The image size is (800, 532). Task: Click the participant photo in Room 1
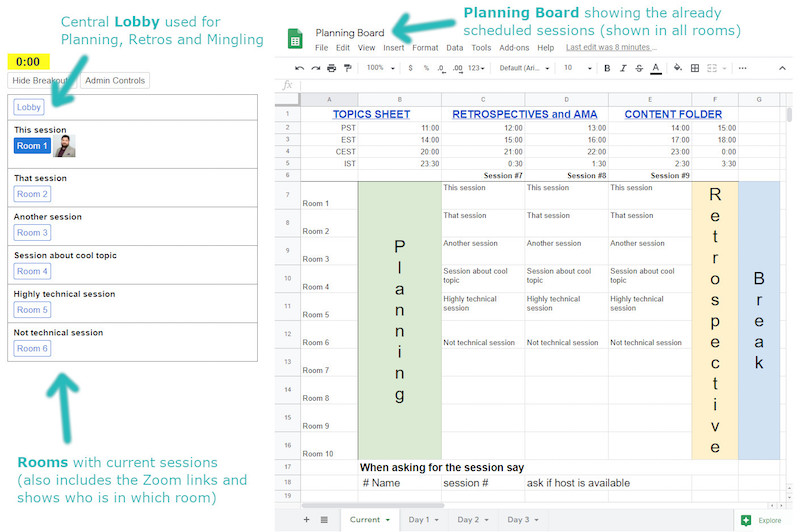pos(64,146)
